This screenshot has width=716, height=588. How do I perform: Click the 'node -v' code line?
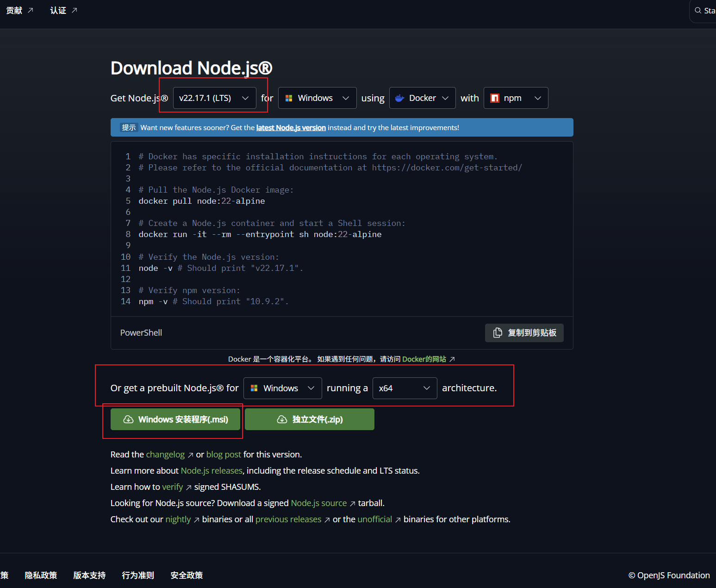tap(221, 268)
